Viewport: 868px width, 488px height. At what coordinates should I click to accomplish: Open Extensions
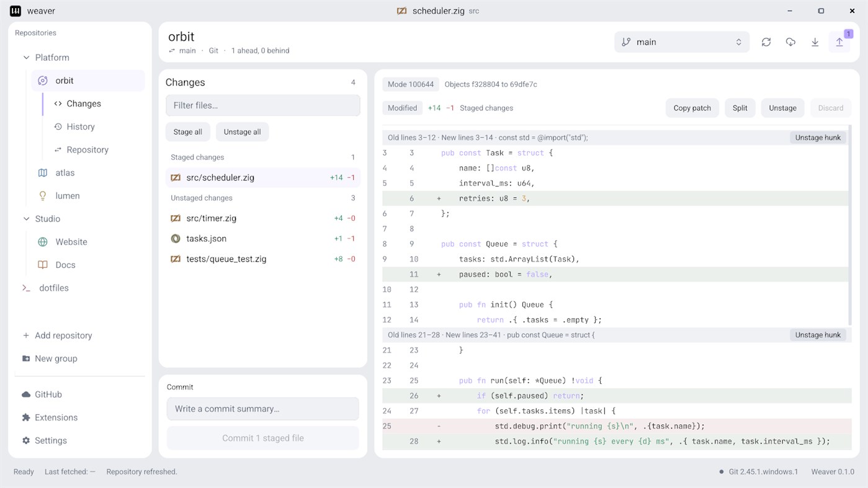pos(80,417)
